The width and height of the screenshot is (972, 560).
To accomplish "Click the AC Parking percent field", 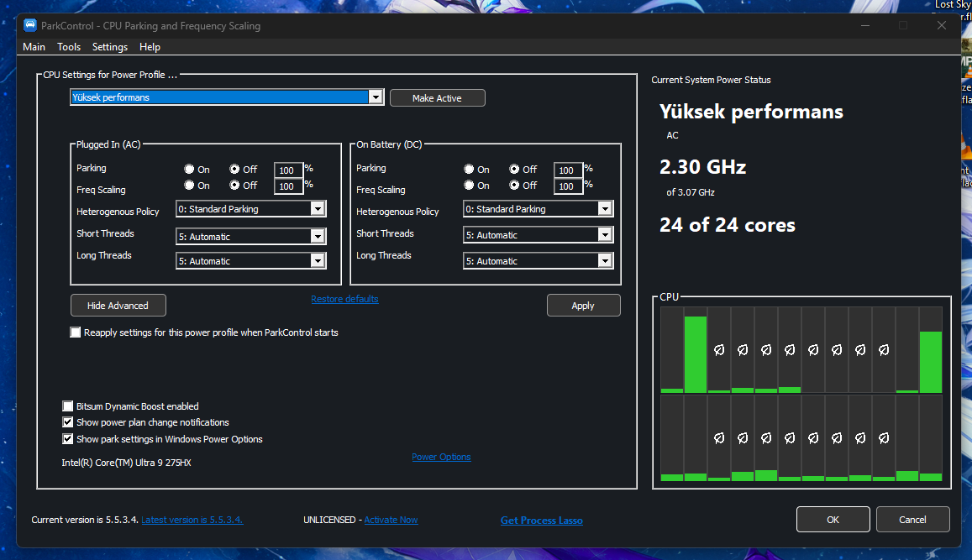I will click(x=288, y=170).
